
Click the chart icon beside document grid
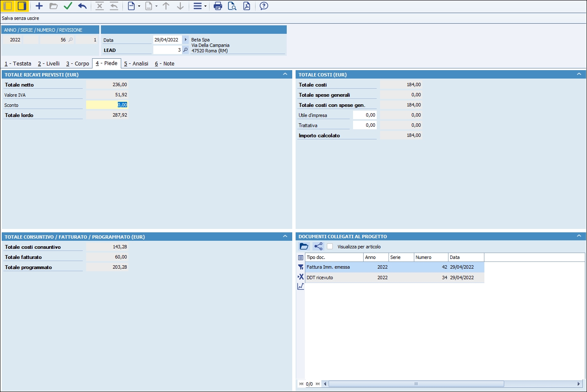pyautogui.click(x=301, y=286)
